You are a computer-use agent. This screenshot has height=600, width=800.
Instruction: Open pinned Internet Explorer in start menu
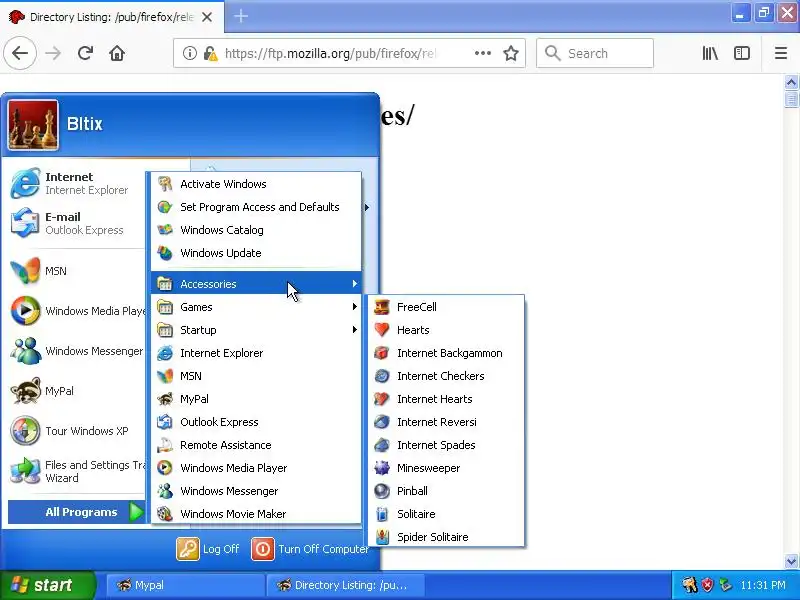coord(77,183)
